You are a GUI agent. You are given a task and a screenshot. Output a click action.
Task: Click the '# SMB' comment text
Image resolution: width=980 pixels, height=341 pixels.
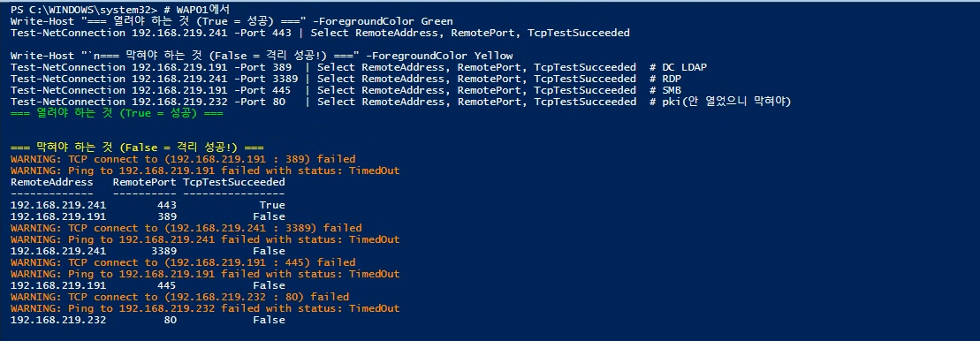click(x=665, y=90)
